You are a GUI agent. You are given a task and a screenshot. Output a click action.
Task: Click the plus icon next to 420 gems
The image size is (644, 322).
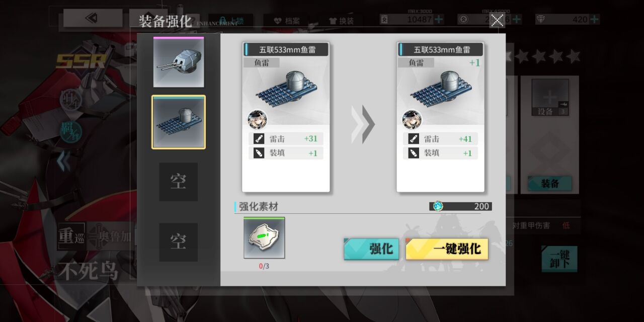594,19
